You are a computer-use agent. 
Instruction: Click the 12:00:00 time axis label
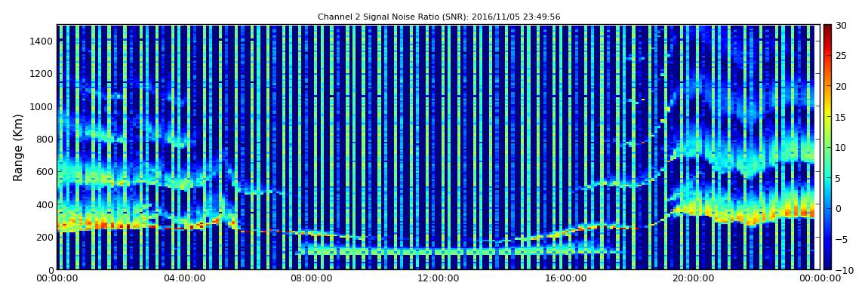(x=437, y=279)
